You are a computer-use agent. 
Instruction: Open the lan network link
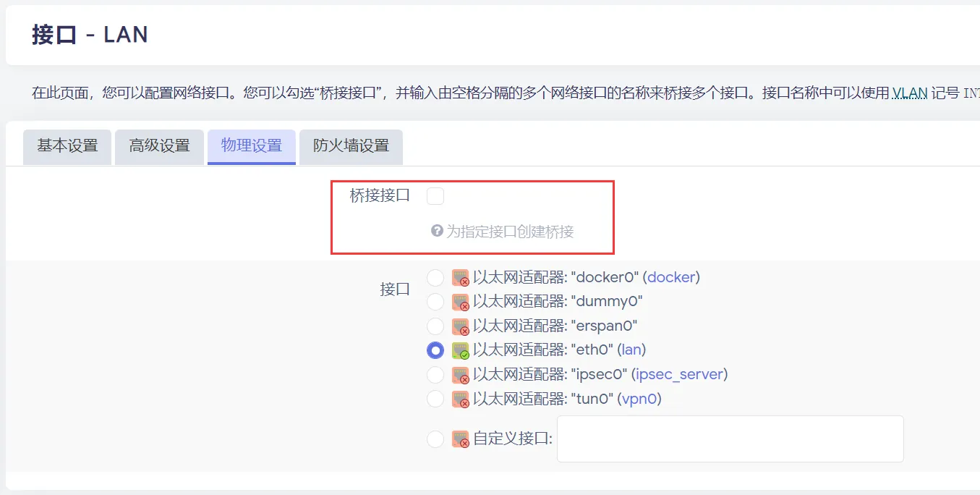pos(631,350)
